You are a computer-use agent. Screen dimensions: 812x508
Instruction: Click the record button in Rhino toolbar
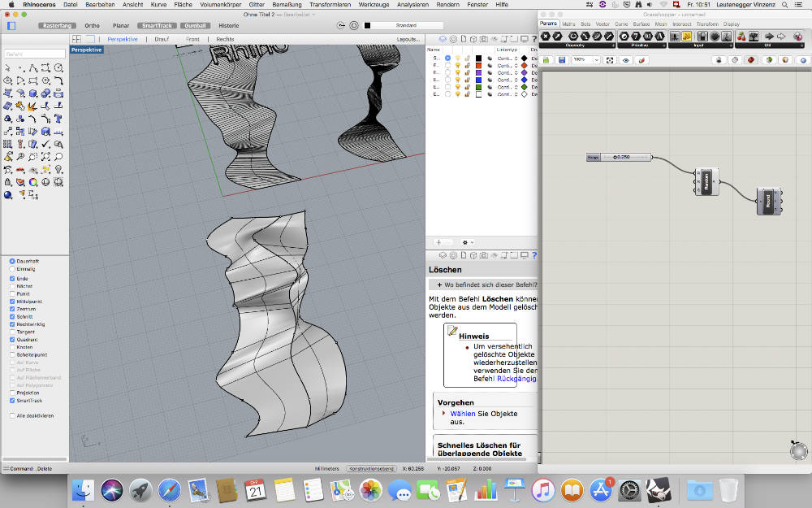point(354,25)
